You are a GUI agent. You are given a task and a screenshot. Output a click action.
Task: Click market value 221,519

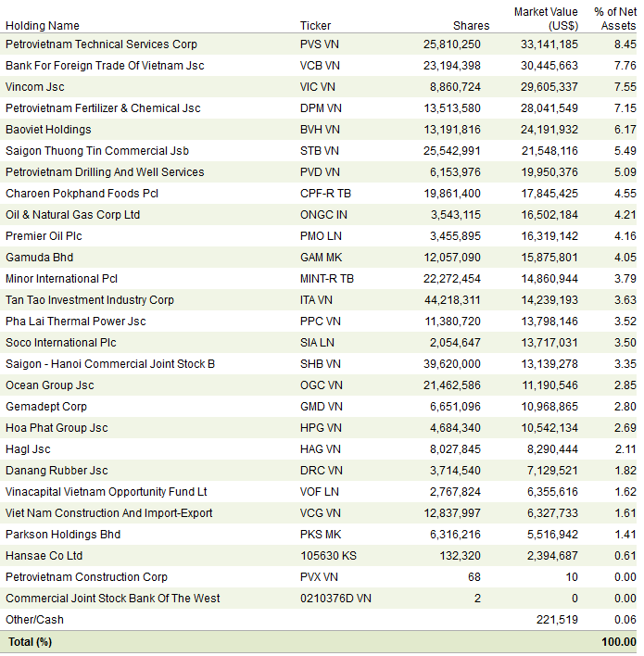coord(557,621)
